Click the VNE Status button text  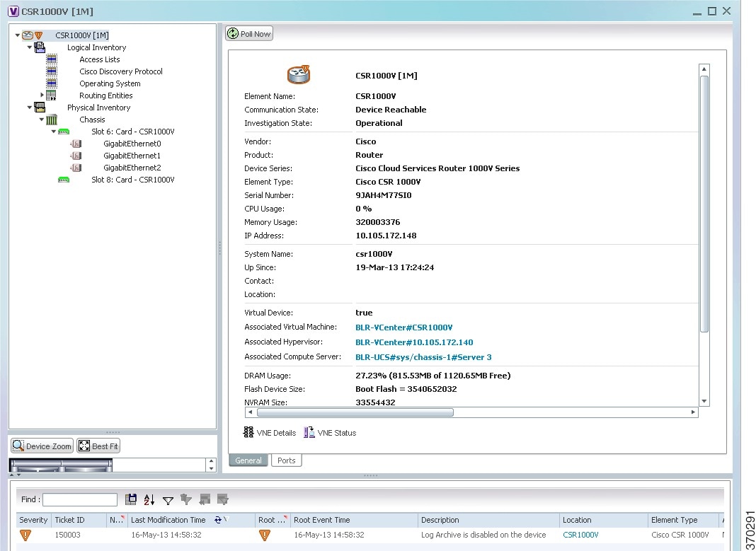point(336,432)
